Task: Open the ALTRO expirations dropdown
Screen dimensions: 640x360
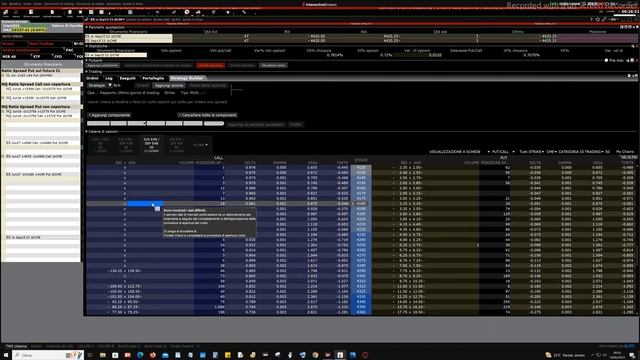Action: [x=200, y=145]
